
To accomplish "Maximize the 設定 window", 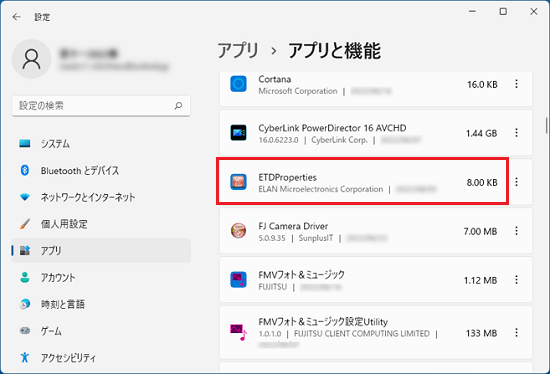I will 503,12.
